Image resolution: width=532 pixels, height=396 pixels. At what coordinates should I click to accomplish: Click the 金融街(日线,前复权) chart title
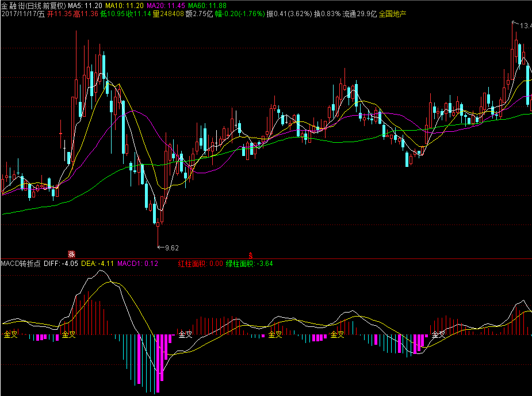tap(33, 5)
